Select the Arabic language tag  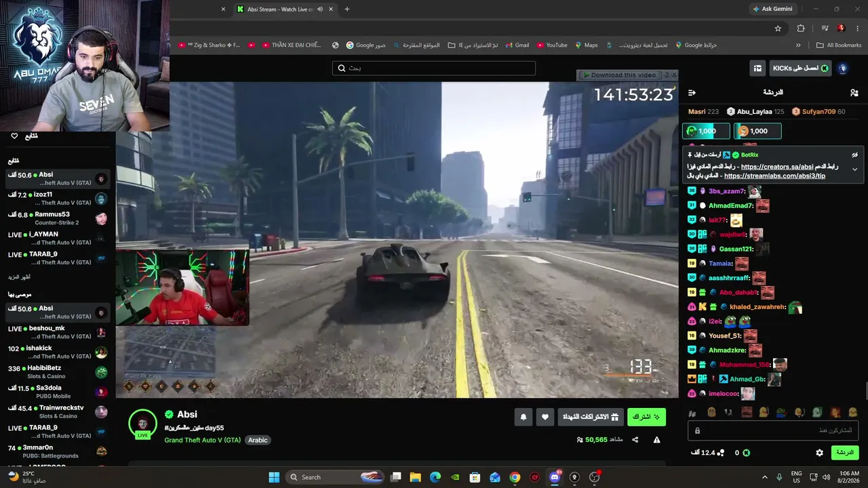pos(258,440)
